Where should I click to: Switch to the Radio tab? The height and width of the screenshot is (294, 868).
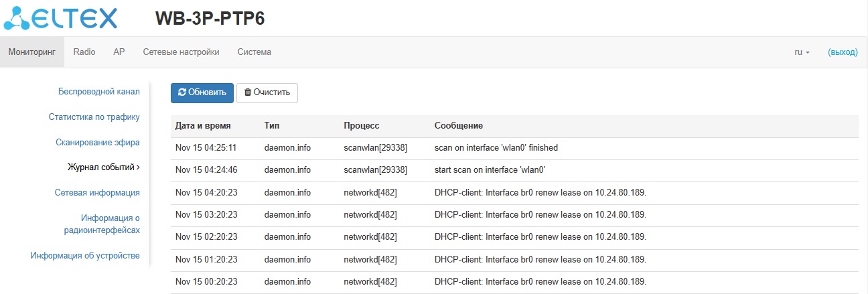(84, 52)
